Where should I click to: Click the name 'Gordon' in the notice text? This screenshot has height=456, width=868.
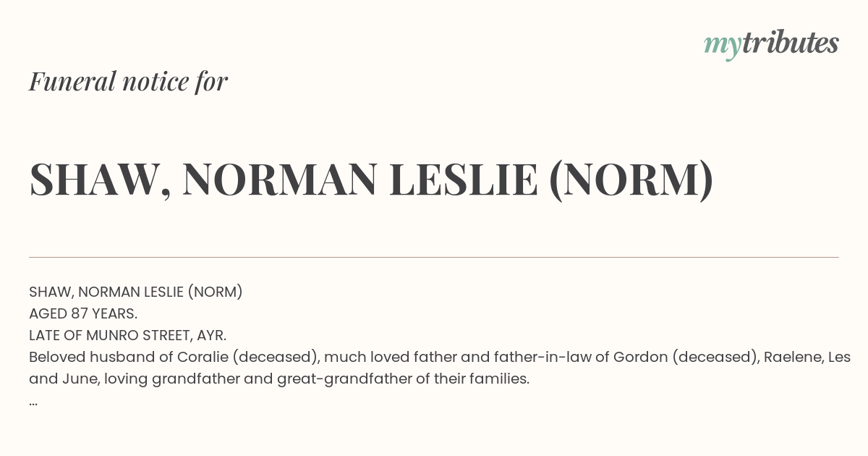coord(638,358)
